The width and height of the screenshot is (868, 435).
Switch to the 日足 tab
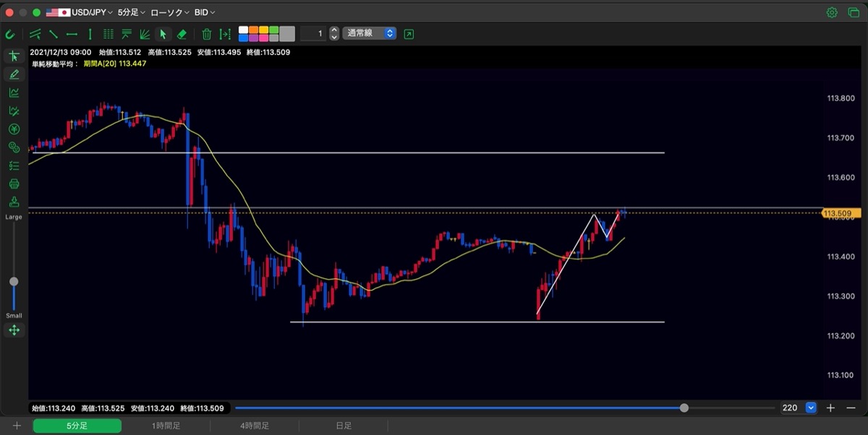click(x=344, y=426)
